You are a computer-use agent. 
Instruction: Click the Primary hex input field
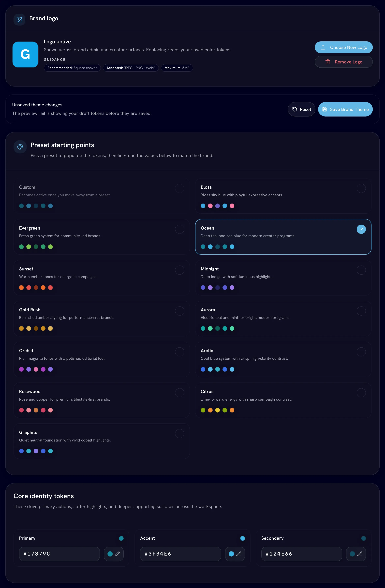coord(59,554)
